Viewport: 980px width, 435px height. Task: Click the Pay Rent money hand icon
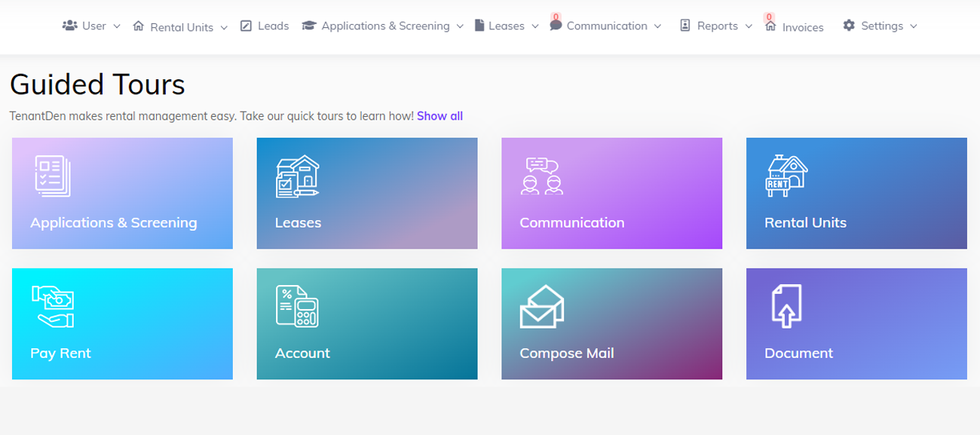tap(53, 306)
